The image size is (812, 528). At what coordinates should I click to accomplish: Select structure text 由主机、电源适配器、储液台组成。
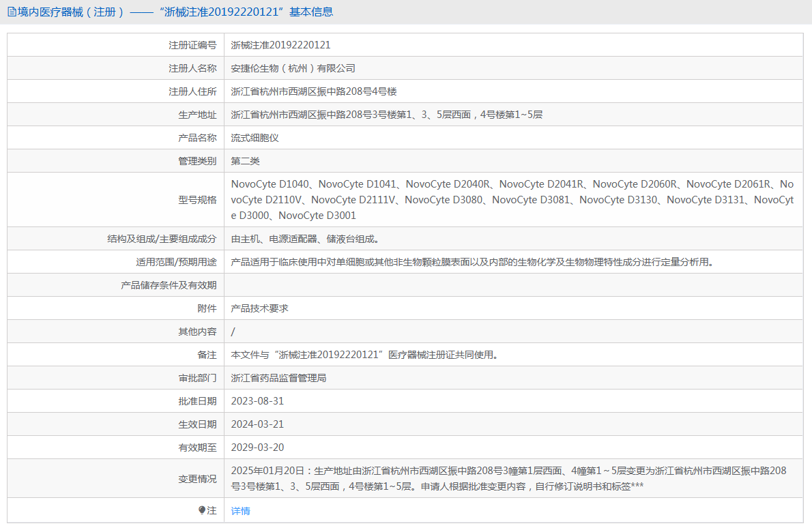click(306, 239)
